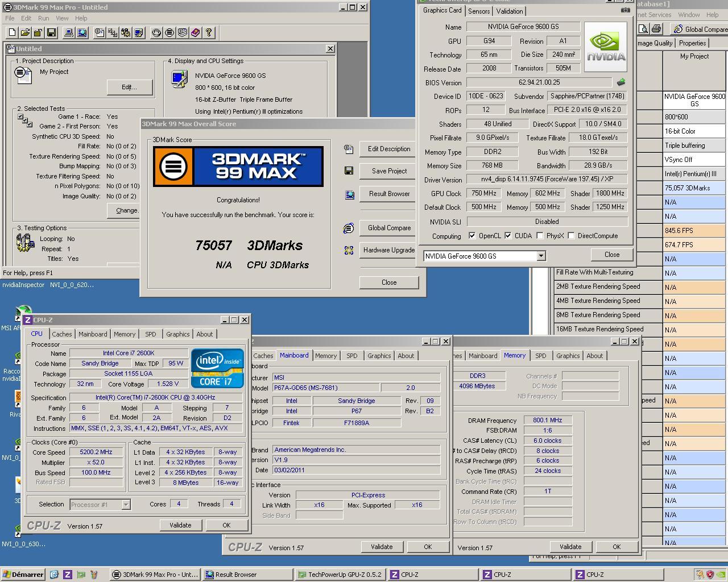Open the Help menu in 3DMark 99

tap(81, 18)
